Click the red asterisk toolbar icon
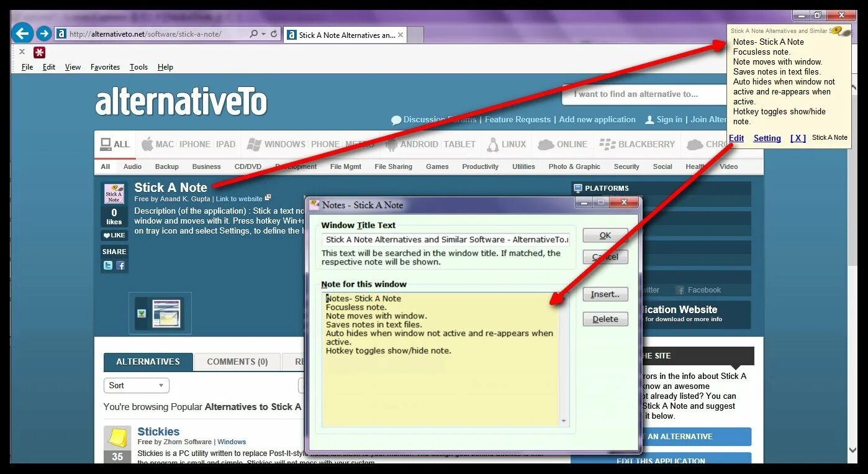 [x=40, y=52]
